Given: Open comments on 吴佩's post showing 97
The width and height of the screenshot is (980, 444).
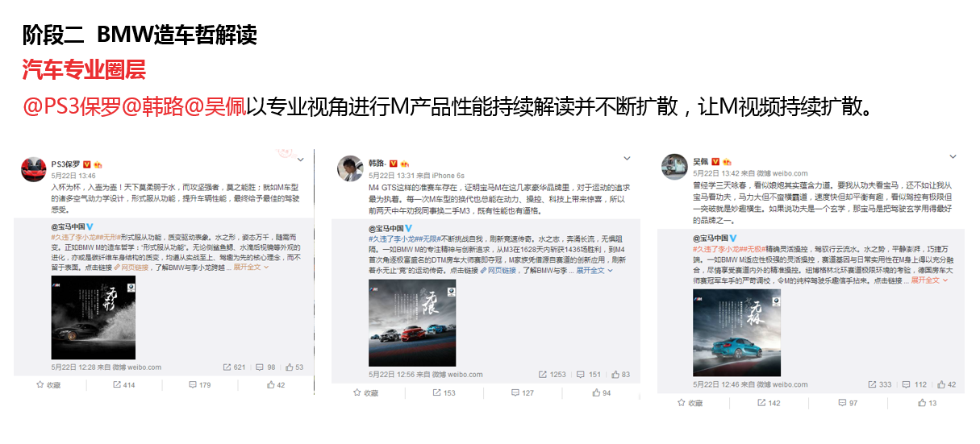Looking at the screenshot, I should pos(846,403).
